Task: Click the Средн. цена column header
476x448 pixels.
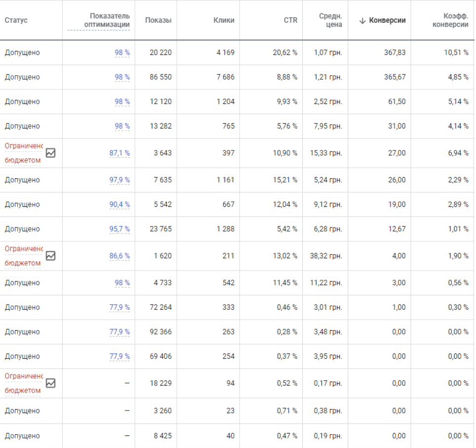Action: point(330,20)
